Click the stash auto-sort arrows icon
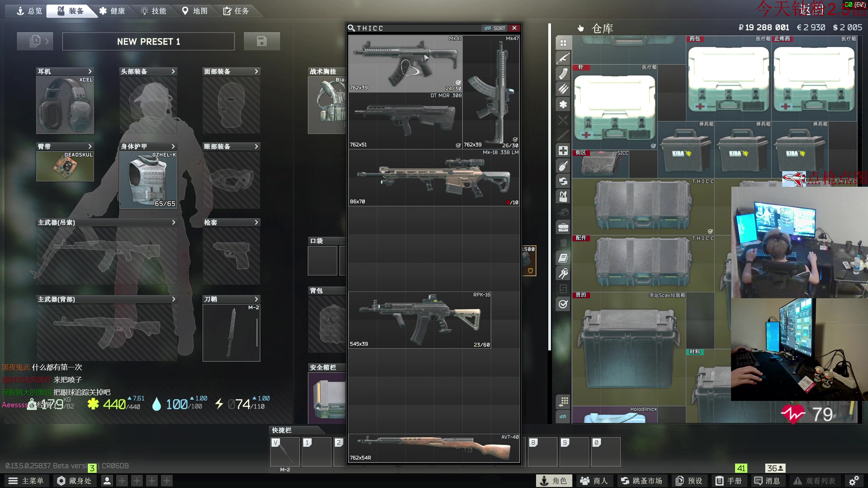868x488 pixels. click(563, 416)
